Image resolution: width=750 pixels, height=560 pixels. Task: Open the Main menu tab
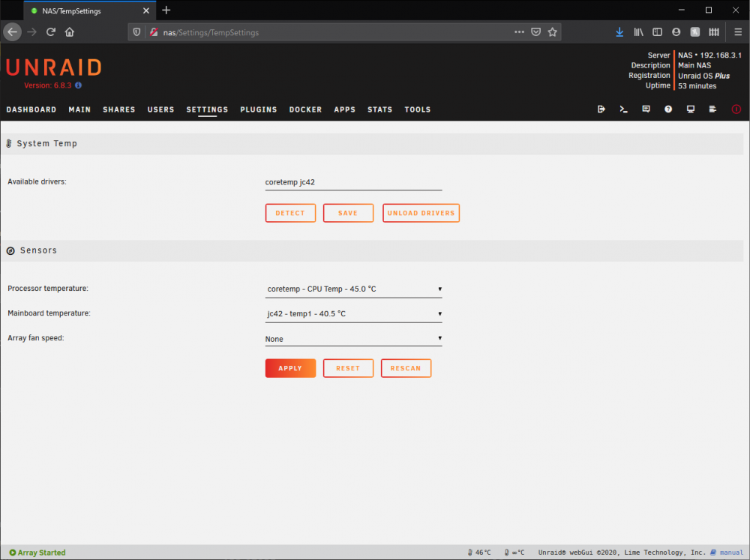[x=79, y=109]
